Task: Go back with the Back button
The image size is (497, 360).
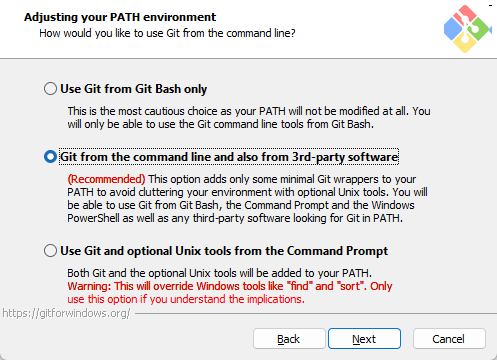Action: point(289,339)
